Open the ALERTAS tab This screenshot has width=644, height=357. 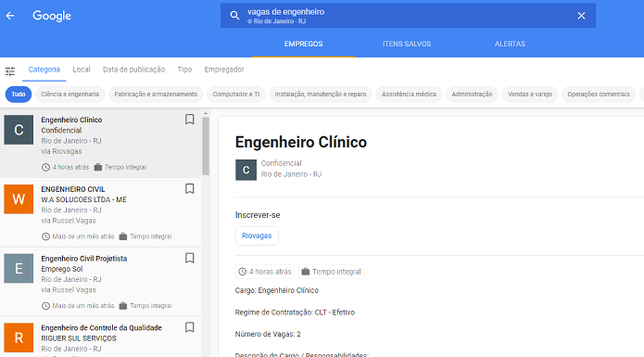(x=510, y=44)
